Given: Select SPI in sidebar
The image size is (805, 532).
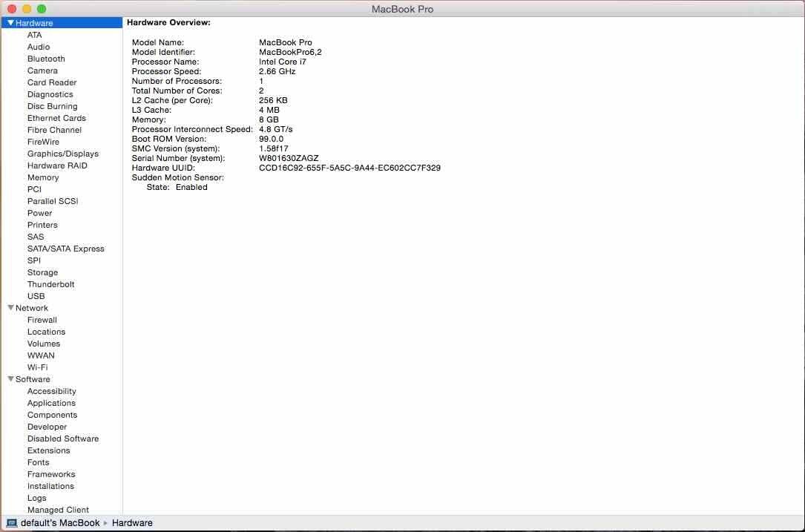Looking at the screenshot, I should [34, 260].
